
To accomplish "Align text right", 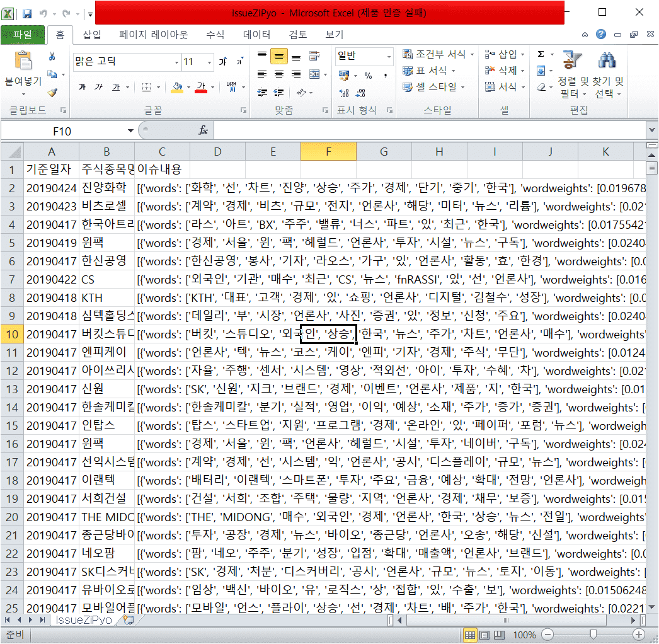I will [296, 74].
